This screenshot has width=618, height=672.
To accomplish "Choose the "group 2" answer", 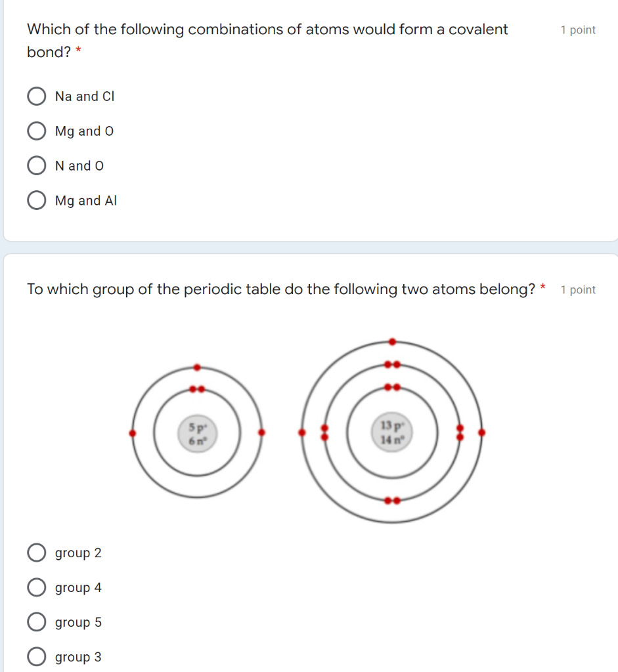I will pos(37,553).
